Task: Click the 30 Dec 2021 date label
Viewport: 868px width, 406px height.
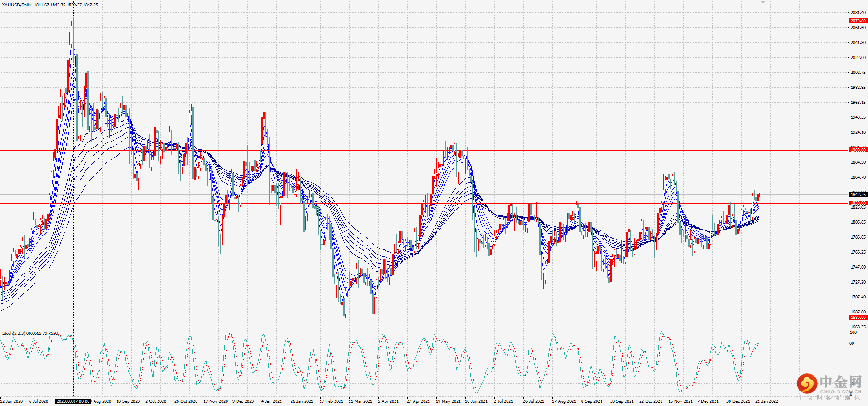Action: [738, 401]
